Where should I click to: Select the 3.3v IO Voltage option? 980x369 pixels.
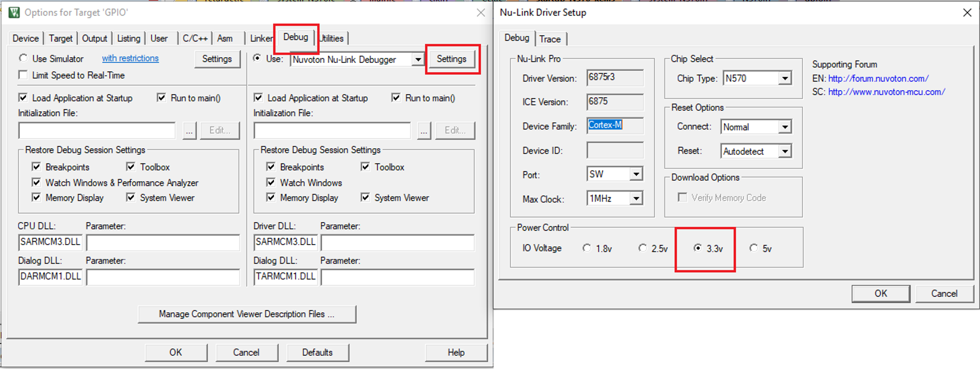click(x=698, y=248)
